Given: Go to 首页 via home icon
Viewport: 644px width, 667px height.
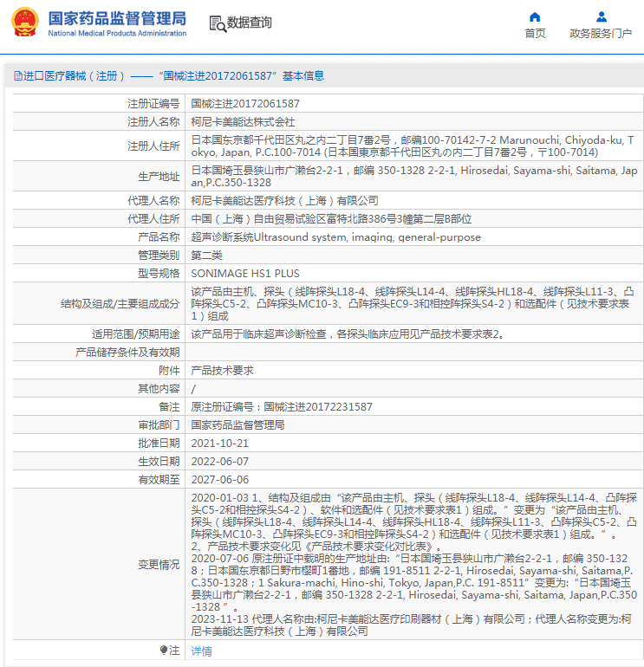Looking at the screenshot, I should [x=535, y=17].
